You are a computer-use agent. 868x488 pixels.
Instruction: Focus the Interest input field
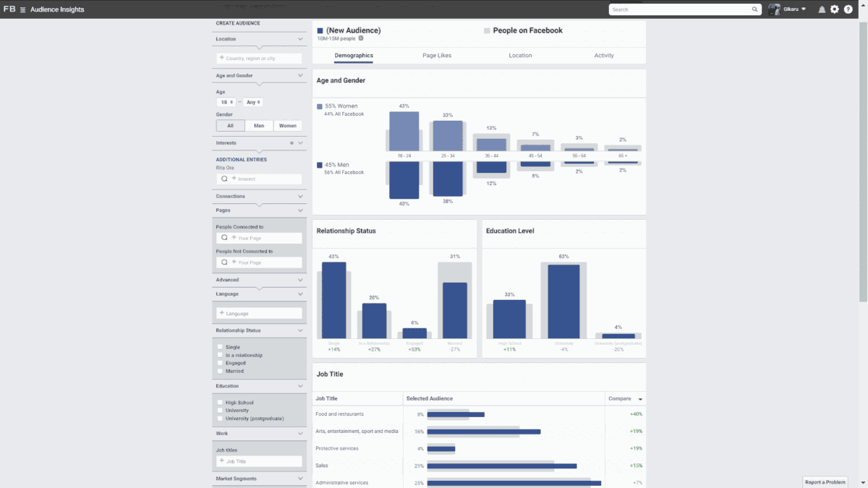tap(259, 179)
